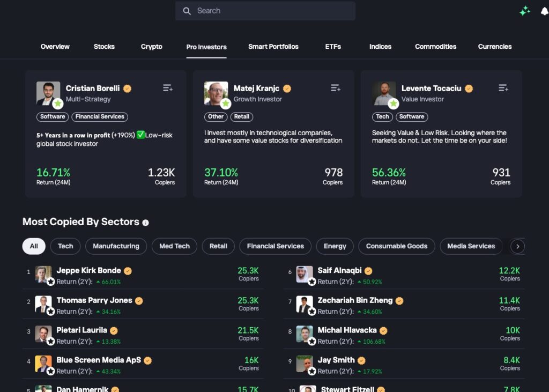Open Levente Tocaciu's profile photo
Screen dimensions: 549x392
(x=384, y=93)
